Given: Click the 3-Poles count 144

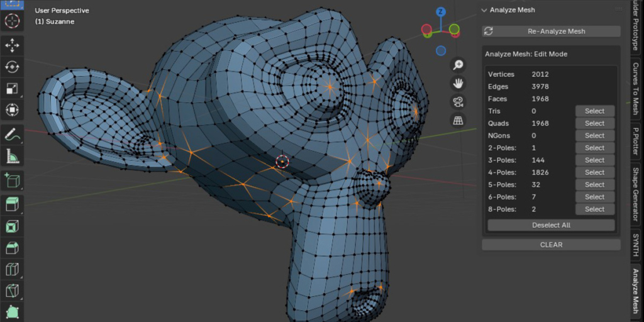Looking at the screenshot, I should pos(538,160).
